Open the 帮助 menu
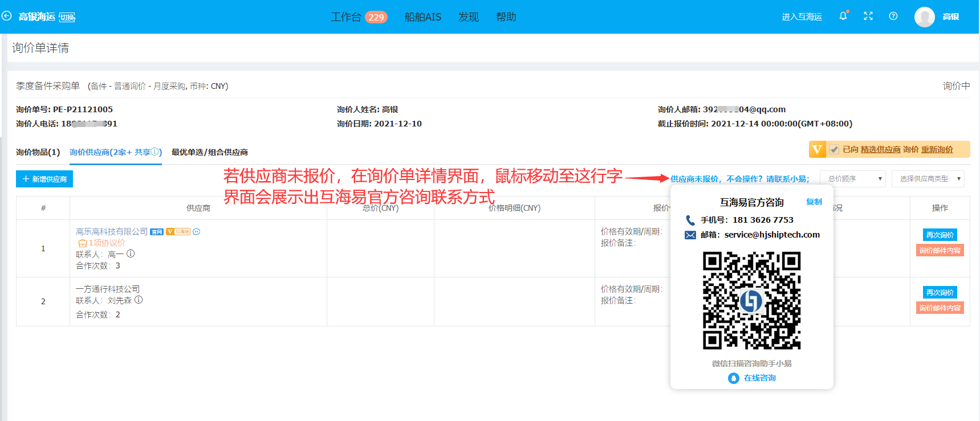 click(506, 17)
